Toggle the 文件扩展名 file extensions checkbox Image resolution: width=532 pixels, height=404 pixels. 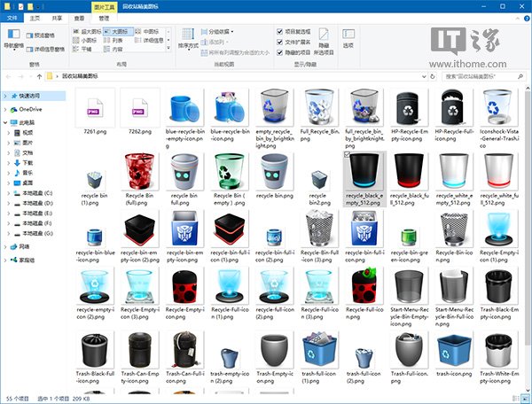click(281, 42)
